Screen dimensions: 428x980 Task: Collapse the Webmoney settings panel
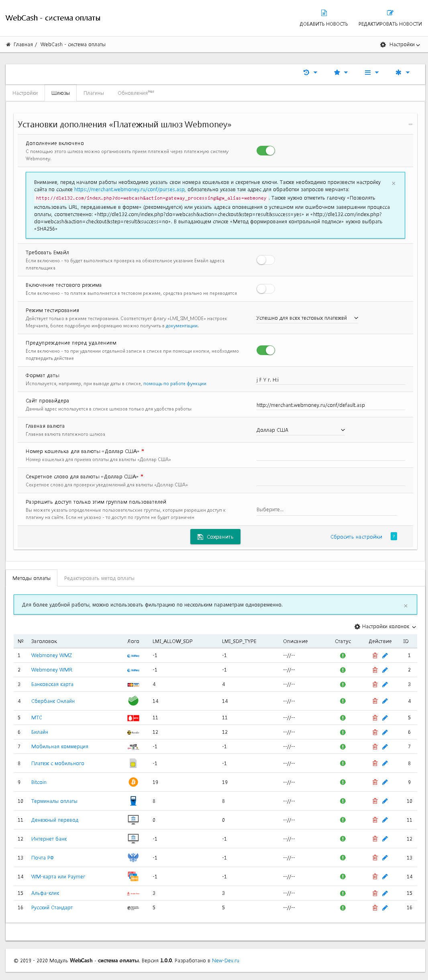pyautogui.click(x=410, y=125)
